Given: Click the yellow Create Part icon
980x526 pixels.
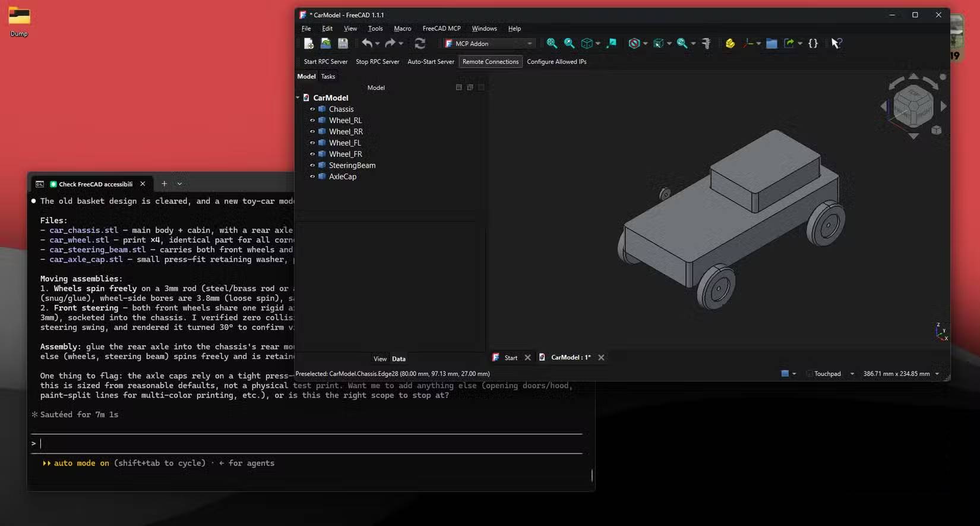Looking at the screenshot, I should click(730, 43).
